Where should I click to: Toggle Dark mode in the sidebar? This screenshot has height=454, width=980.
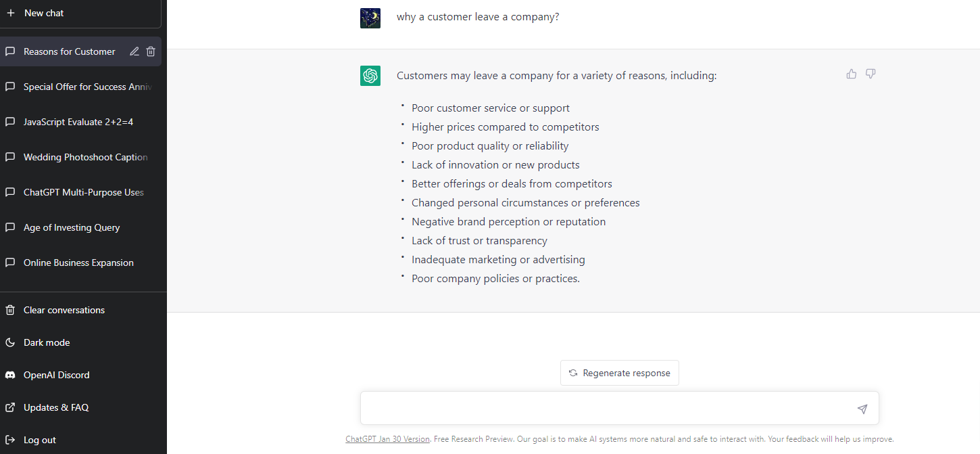pos(47,342)
